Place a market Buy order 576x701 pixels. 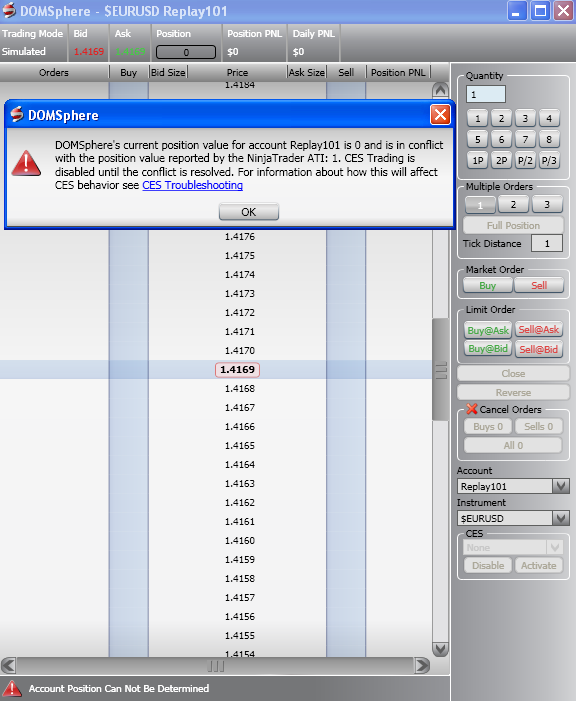(487, 285)
